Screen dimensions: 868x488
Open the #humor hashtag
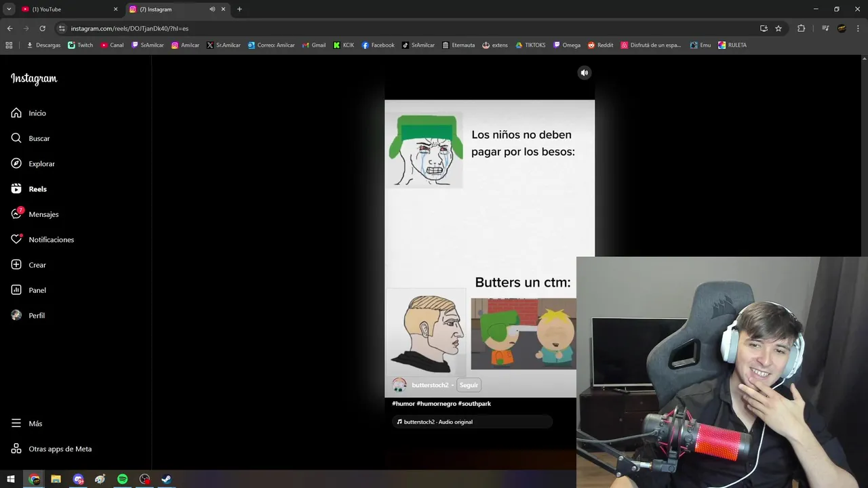[403, 403]
